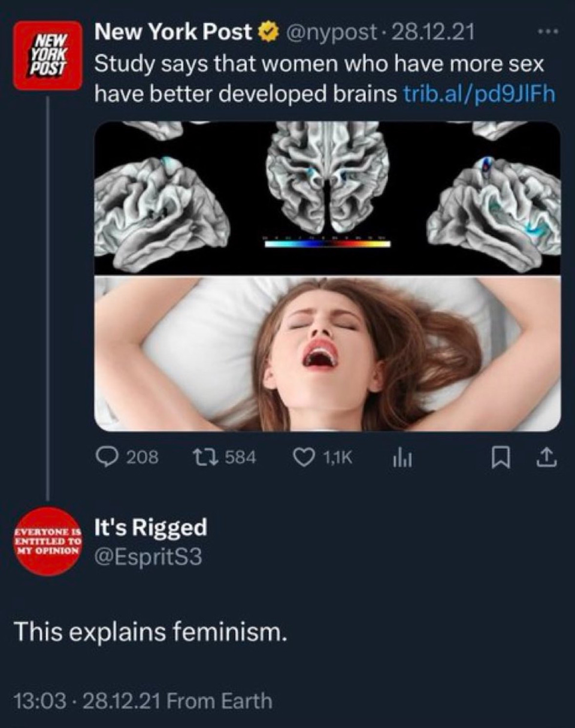Open the reply comment icon with 208
This screenshot has width=575, height=728.
(108, 457)
